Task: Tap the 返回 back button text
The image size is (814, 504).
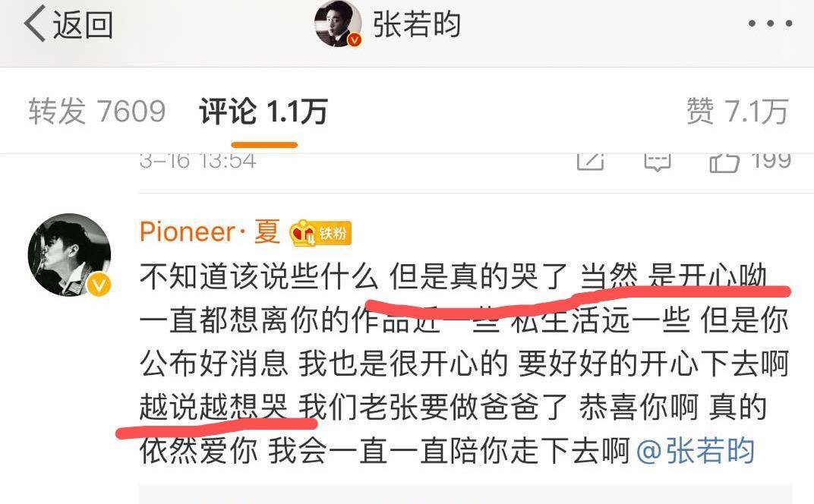Action: [x=83, y=24]
